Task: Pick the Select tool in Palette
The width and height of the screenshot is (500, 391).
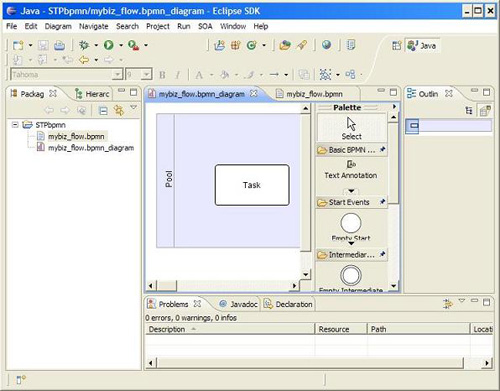Action: (351, 128)
